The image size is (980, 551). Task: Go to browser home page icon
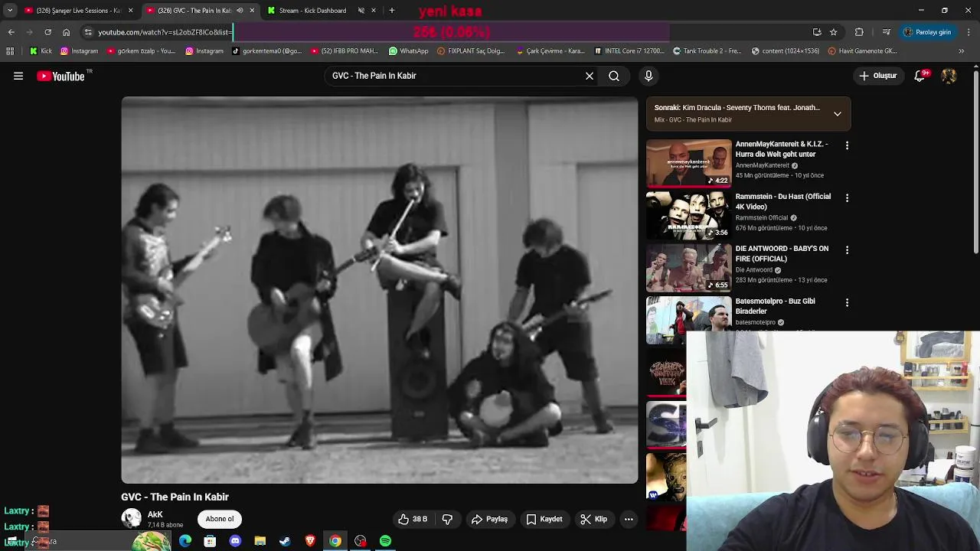tap(66, 32)
